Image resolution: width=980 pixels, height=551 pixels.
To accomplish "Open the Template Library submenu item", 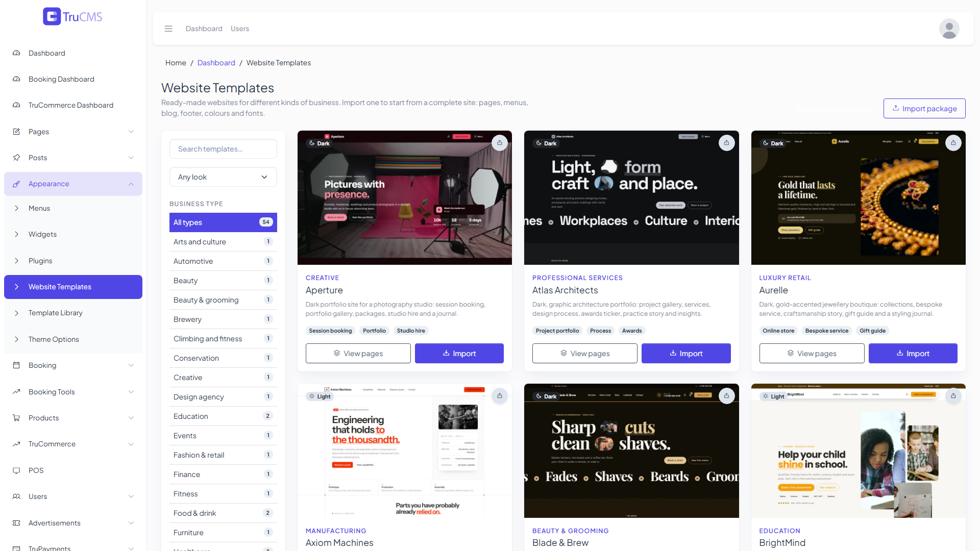I will (73, 313).
